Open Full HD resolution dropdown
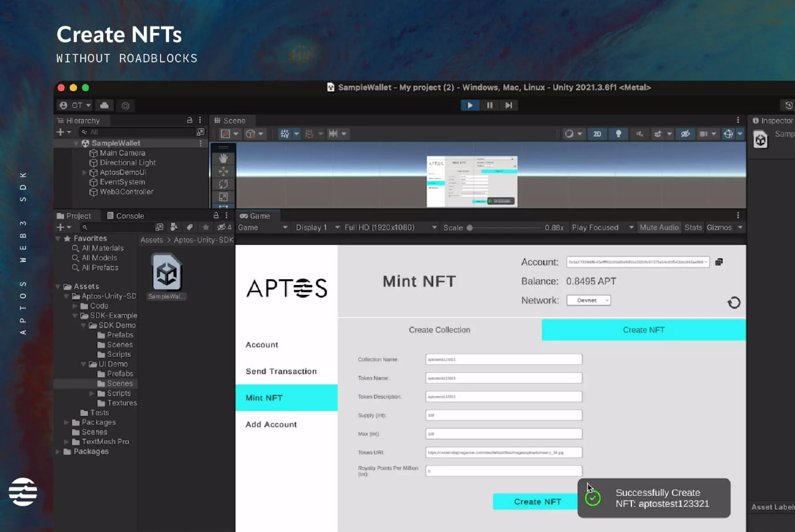The height and width of the screenshot is (532, 795). (x=390, y=227)
